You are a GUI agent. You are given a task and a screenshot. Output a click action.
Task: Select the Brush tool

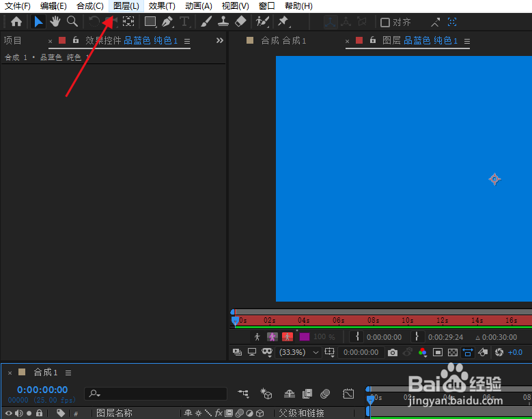(x=206, y=22)
